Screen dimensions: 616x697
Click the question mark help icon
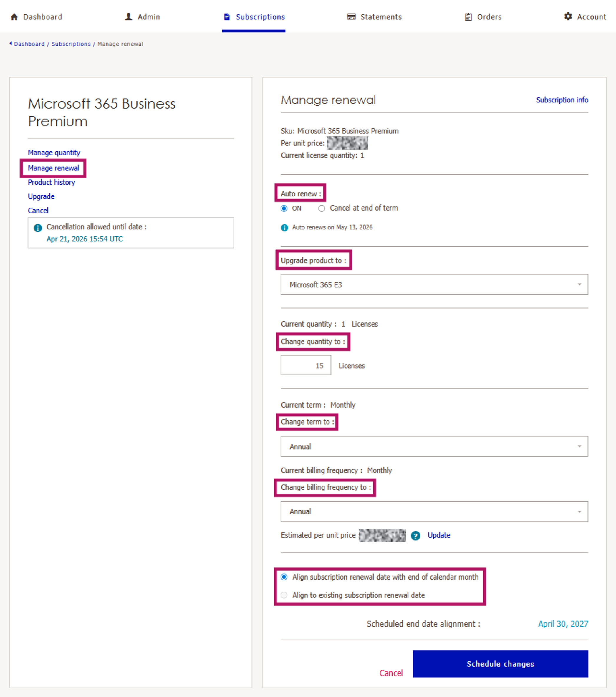[415, 536]
